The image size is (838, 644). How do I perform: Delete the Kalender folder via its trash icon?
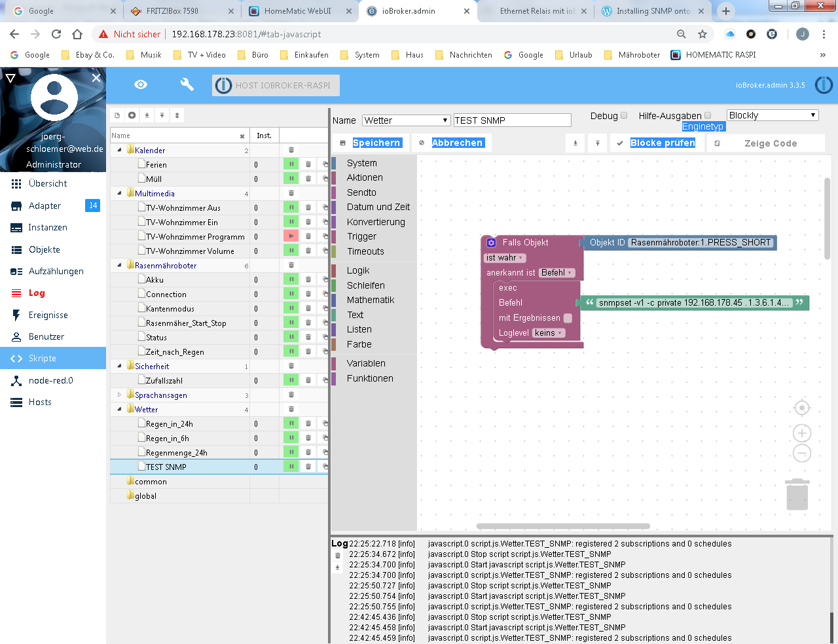(x=291, y=150)
